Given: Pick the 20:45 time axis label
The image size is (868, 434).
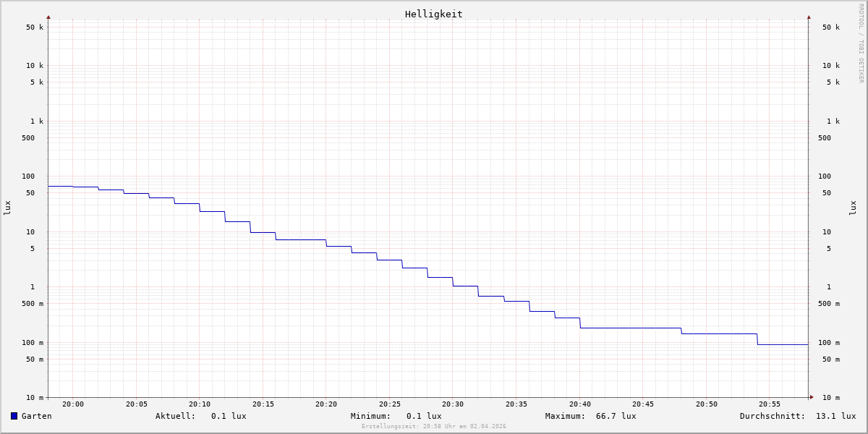Looking at the screenshot, I should tap(643, 404).
